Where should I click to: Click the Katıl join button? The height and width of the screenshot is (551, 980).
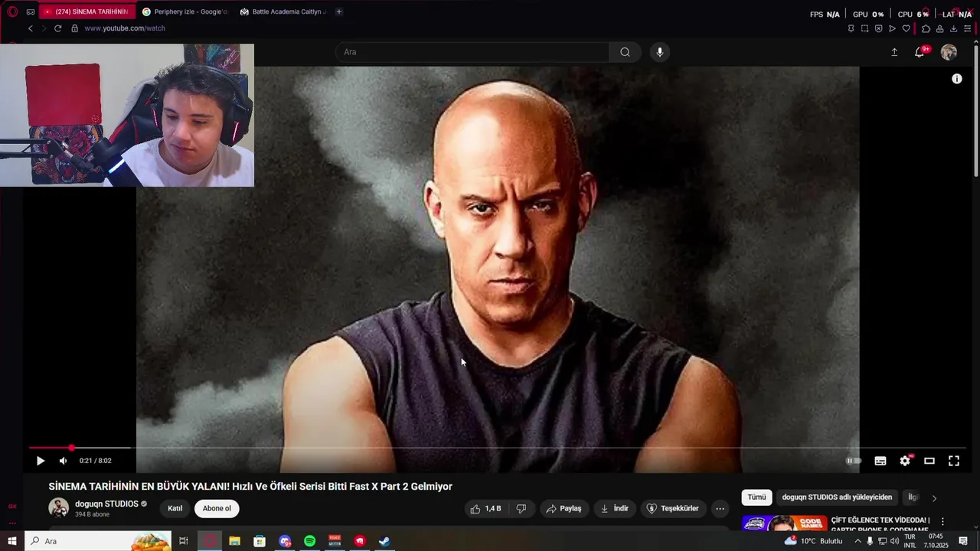175,508
